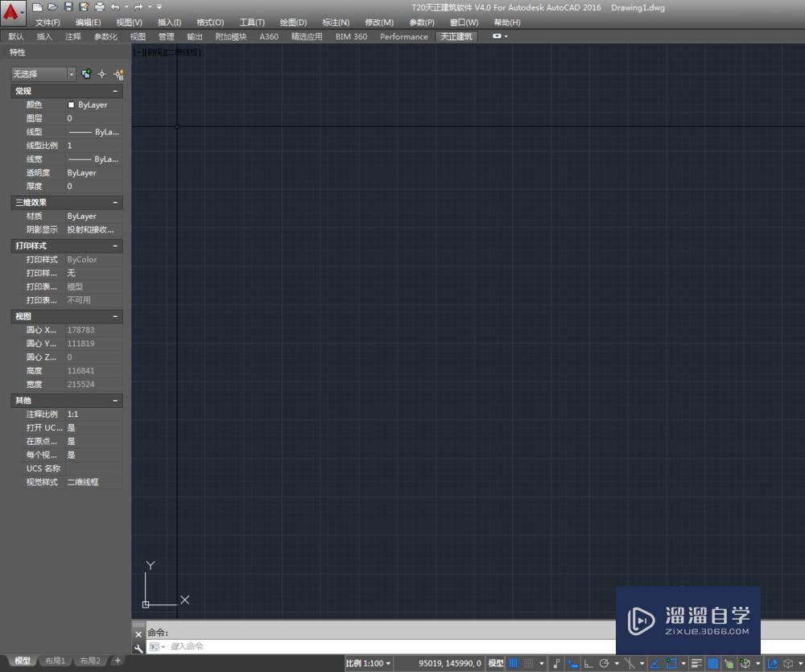Switch to the 插入 ribbon tab

click(x=43, y=36)
